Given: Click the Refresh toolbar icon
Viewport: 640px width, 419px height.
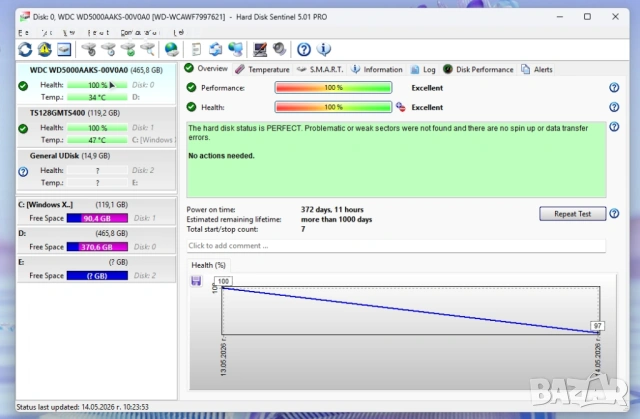Looking at the screenshot, I should click(25, 49).
